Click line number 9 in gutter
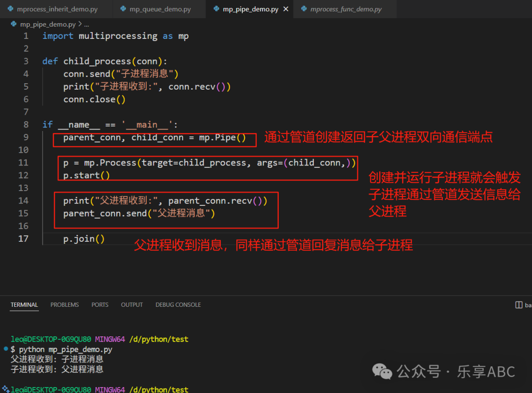This screenshot has width=532, height=393. point(26,137)
